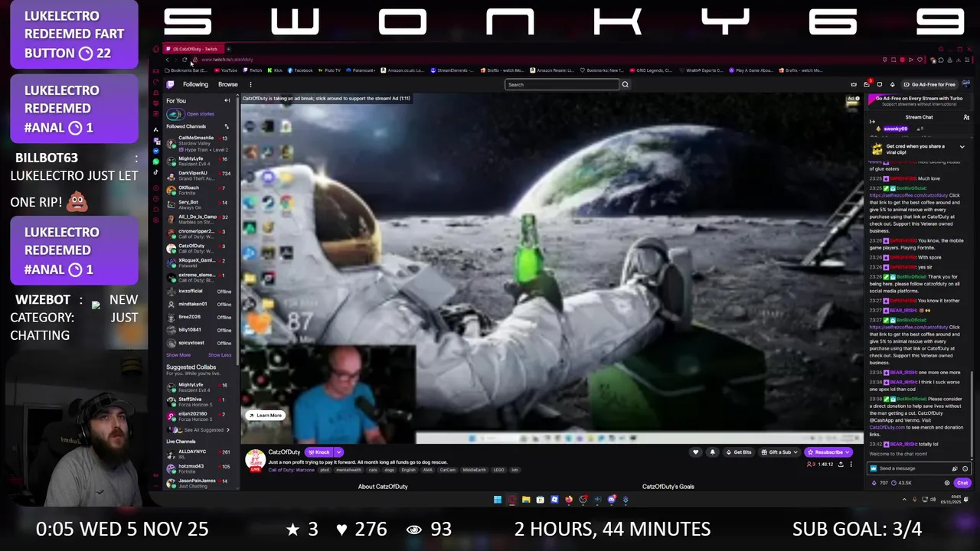The image size is (980, 551).
Task: Open the dropdown arrow beside Knock
Action: point(338,452)
